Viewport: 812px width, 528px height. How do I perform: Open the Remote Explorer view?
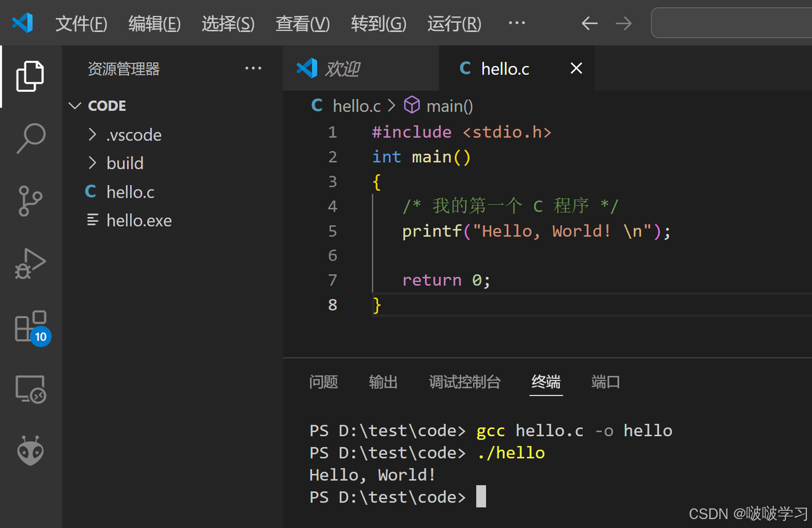tap(30, 389)
